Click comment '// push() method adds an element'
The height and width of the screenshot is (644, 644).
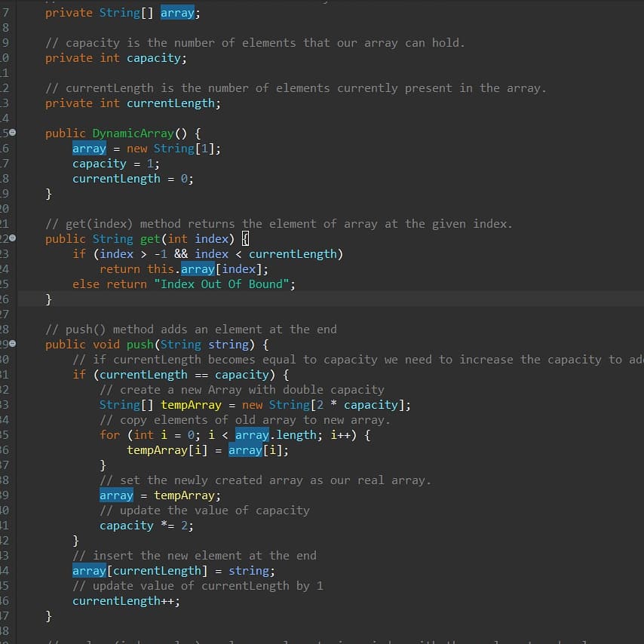click(x=191, y=330)
